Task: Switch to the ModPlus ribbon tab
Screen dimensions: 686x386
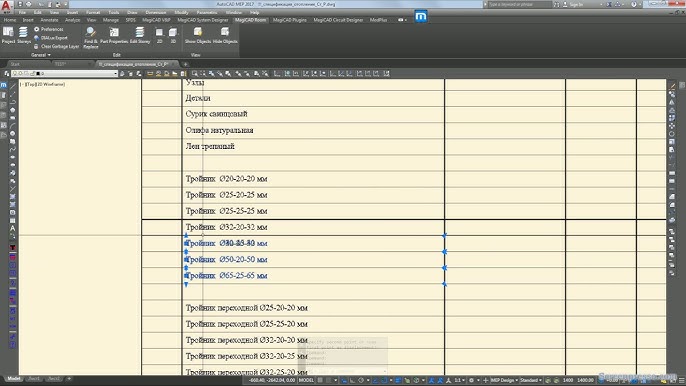Action: (378, 20)
